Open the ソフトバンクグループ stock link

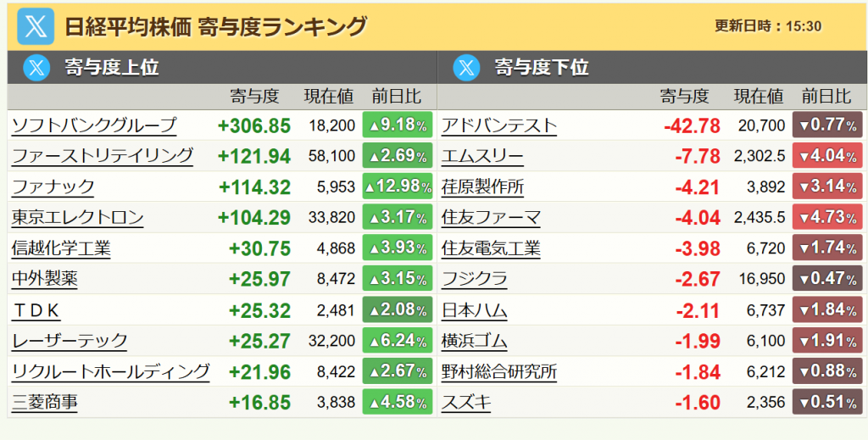(x=94, y=125)
